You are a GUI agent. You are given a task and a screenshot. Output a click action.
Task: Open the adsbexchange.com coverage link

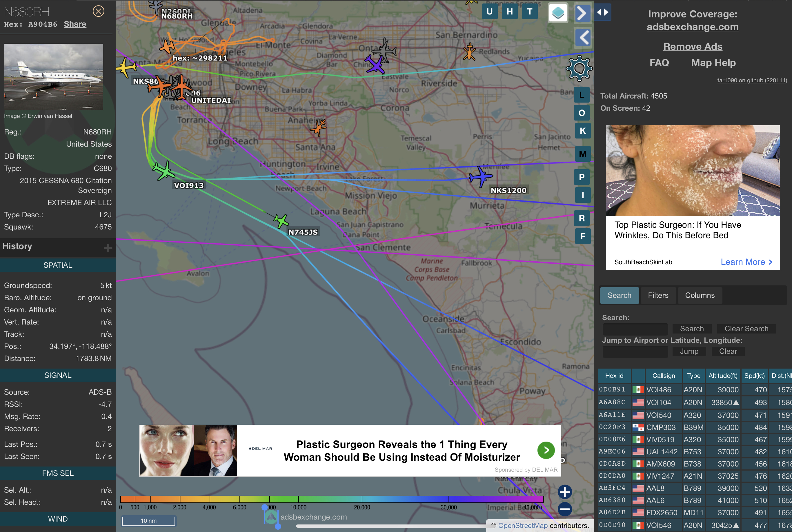pyautogui.click(x=693, y=27)
